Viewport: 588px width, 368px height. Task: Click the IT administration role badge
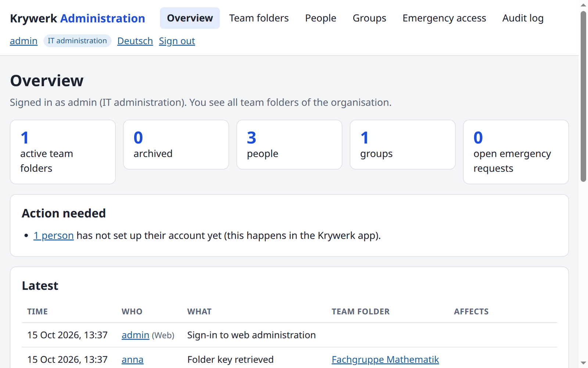tap(77, 41)
